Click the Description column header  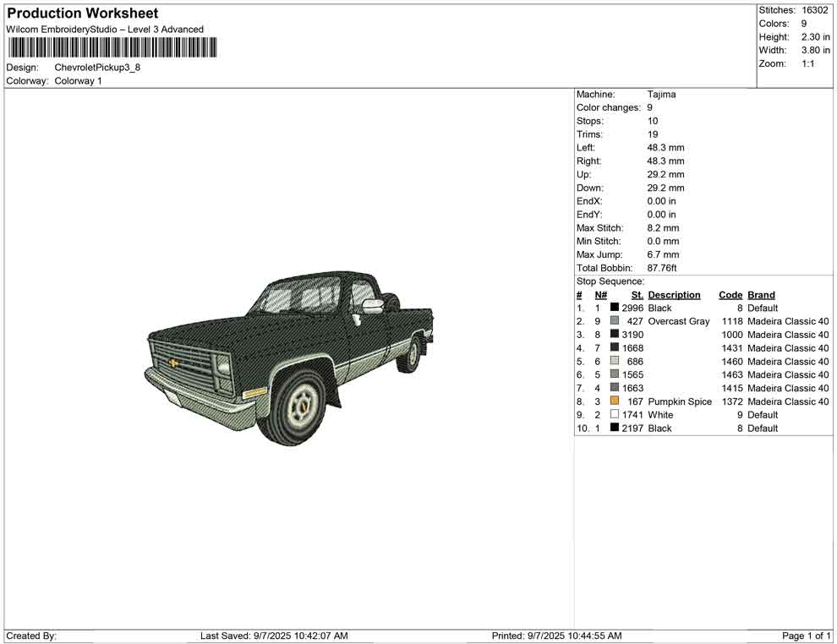pyautogui.click(x=674, y=295)
